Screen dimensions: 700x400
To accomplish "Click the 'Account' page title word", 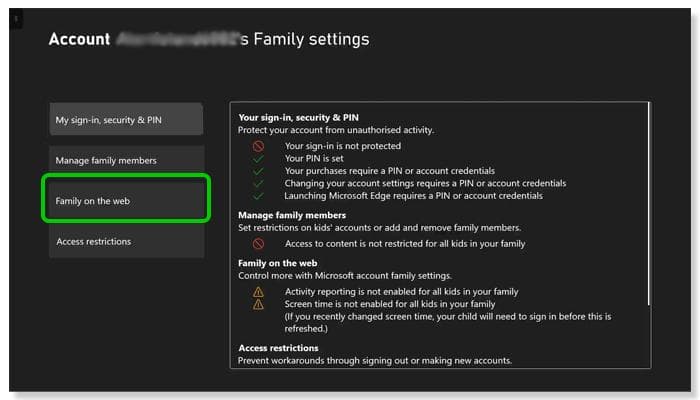I will 79,39.
